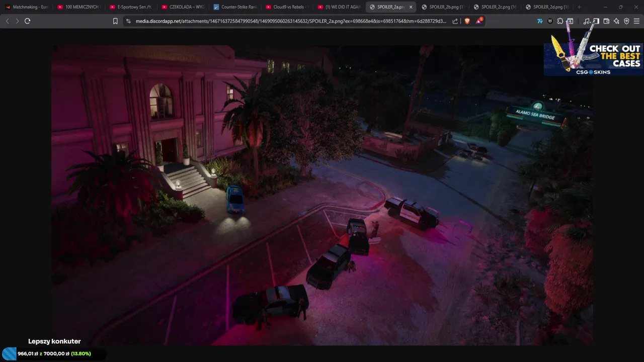Open the Leo AI sparkle icon
Screen dimensions: 644x362
pos(616,21)
